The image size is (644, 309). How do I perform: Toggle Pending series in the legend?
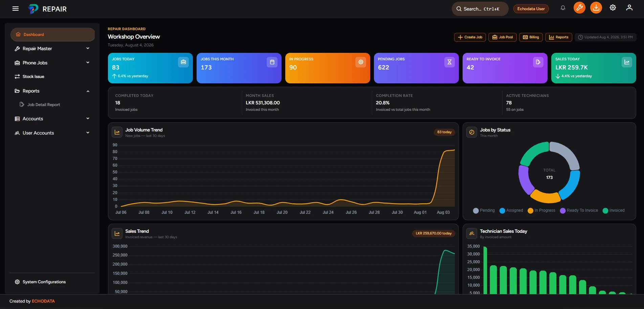pos(484,210)
